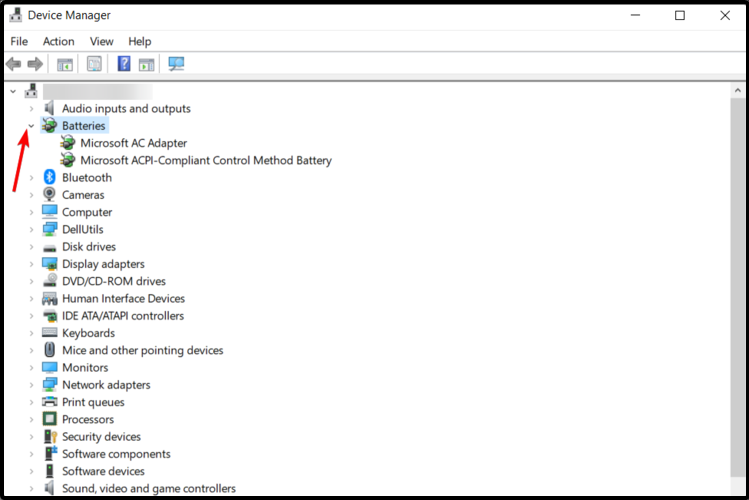Open the Help menu
The width and height of the screenshot is (749, 500).
139,42
